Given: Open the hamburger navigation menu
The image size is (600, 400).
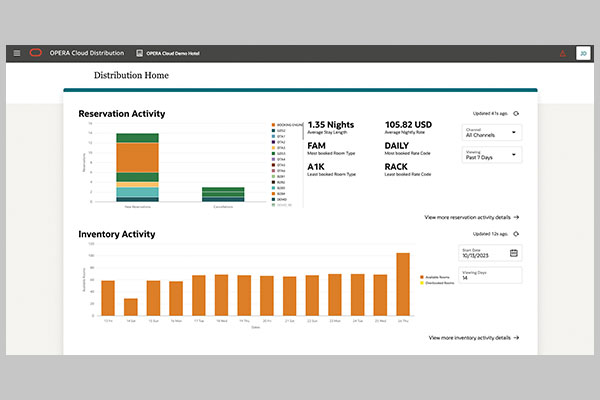Looking at the screenshot, I should pyautogui.click(x=17, y=53).
